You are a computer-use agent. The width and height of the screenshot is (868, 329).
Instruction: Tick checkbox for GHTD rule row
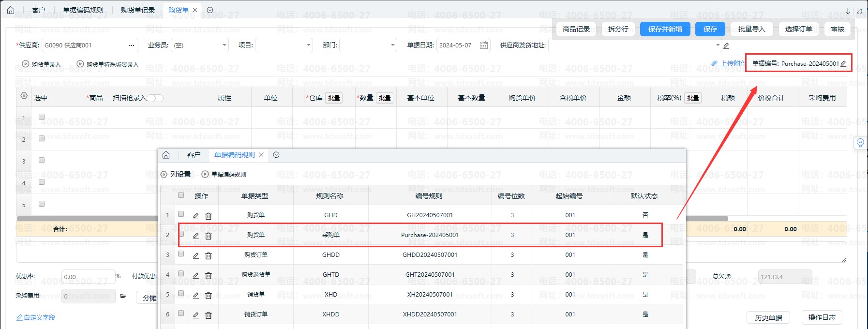181,273
